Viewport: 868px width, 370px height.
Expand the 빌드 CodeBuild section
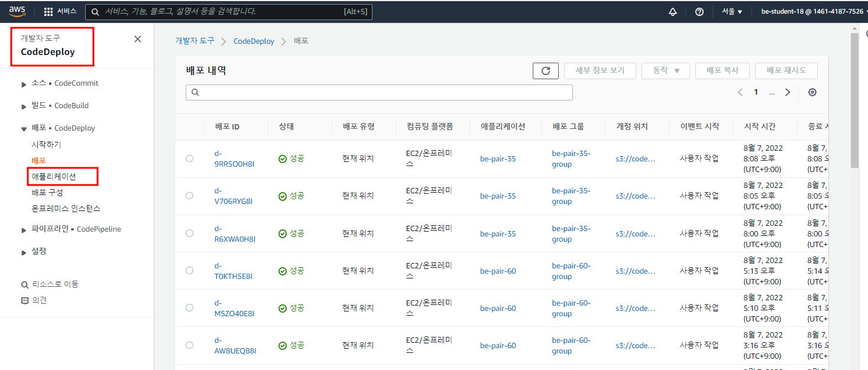[24, 106]
